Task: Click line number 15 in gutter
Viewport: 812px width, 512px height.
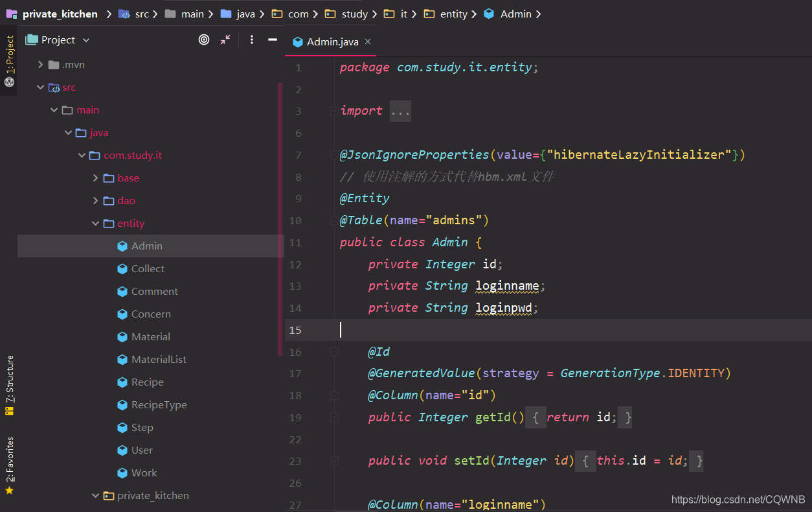Action: 295,330
